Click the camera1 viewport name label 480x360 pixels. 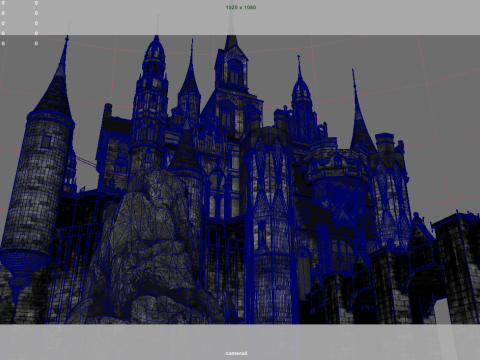(236, 353)
